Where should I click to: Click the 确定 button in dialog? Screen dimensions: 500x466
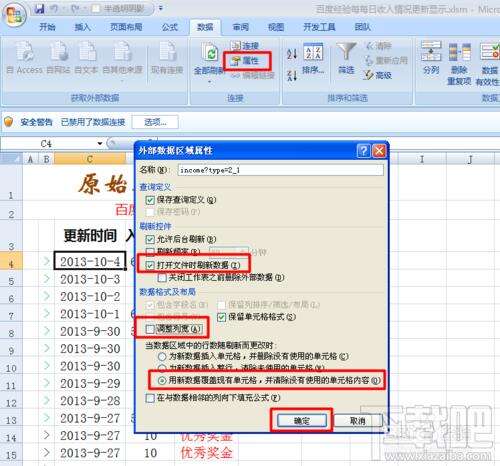302,421
